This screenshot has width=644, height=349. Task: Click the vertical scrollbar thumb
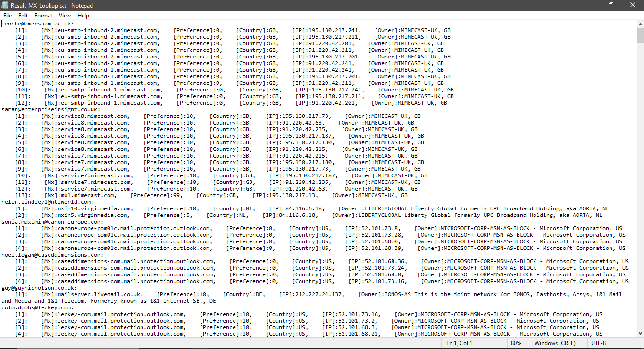640,35
